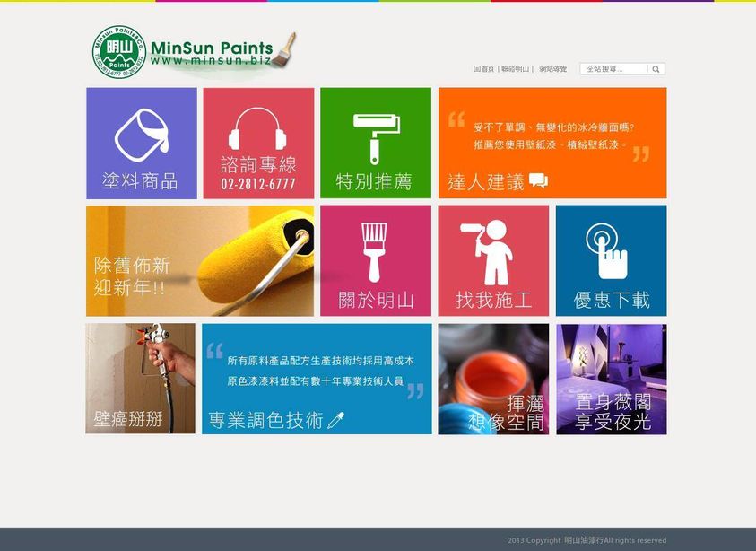The width and height of the screenshot is (756, 551).
Task: Click text 原色漆漆料並配有數十年專業技術人員
Action: tap(316, 381)
